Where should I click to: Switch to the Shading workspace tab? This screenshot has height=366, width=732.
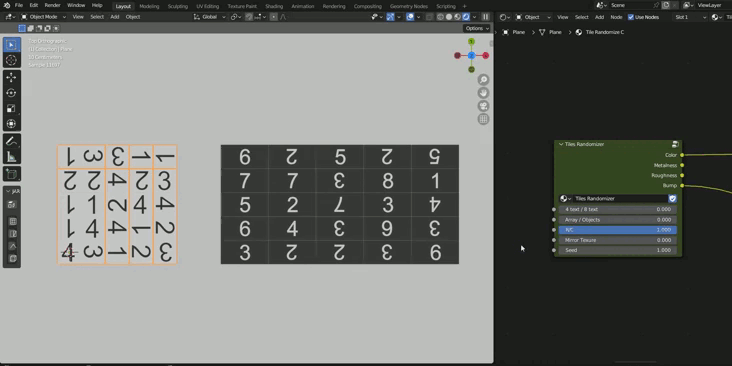(x=274, y=6)
